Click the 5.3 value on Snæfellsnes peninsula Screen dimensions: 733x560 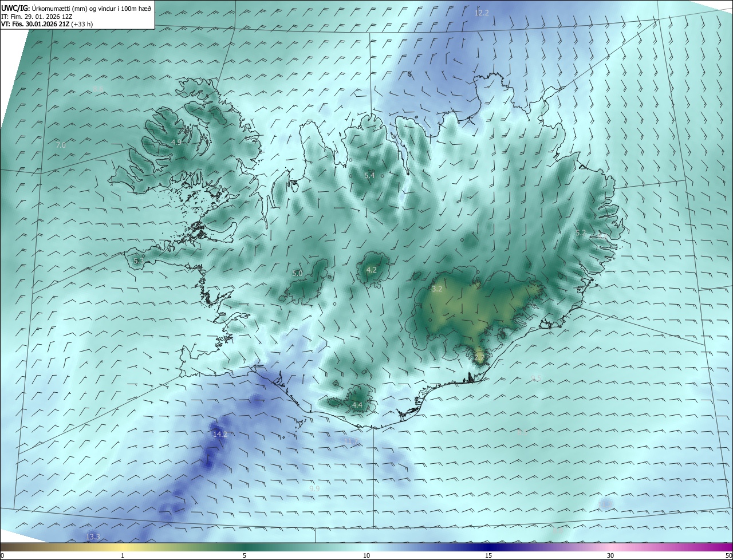(139, 261)
